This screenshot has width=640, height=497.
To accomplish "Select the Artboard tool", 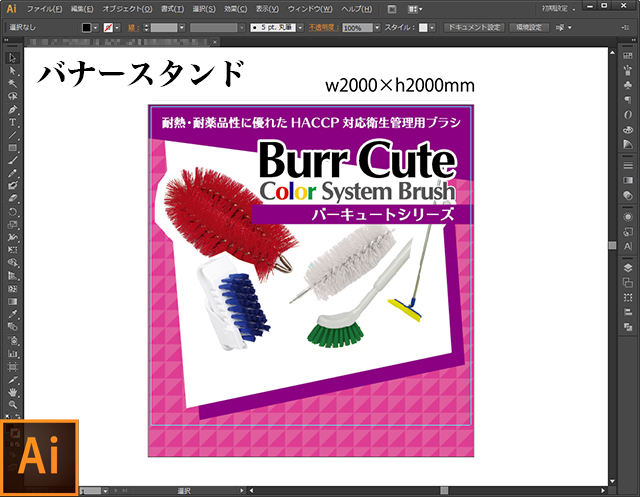I will (12, 366).
